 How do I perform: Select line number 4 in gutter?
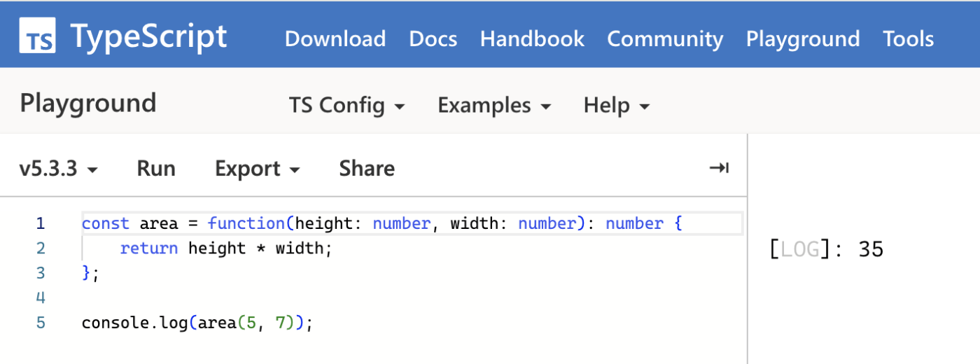click(41, 298)
